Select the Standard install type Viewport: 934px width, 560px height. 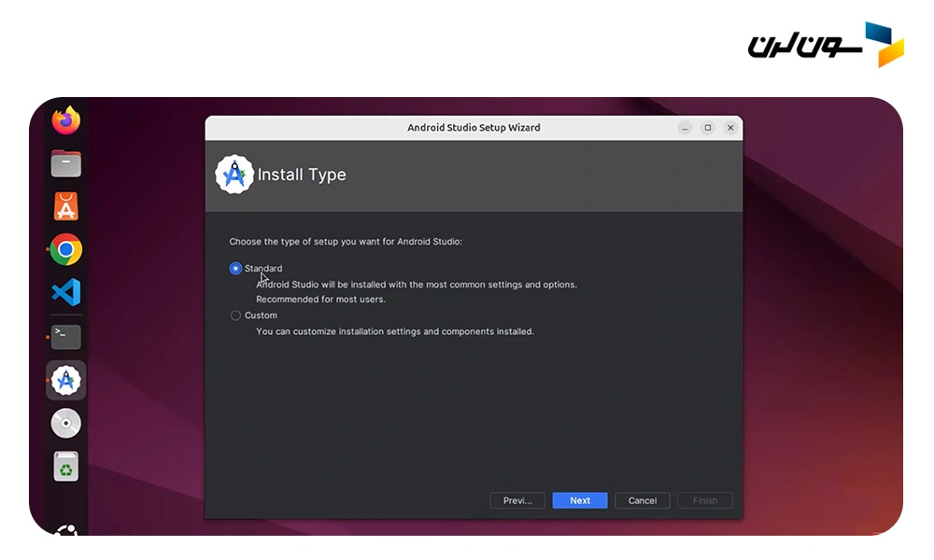point(235,269)
